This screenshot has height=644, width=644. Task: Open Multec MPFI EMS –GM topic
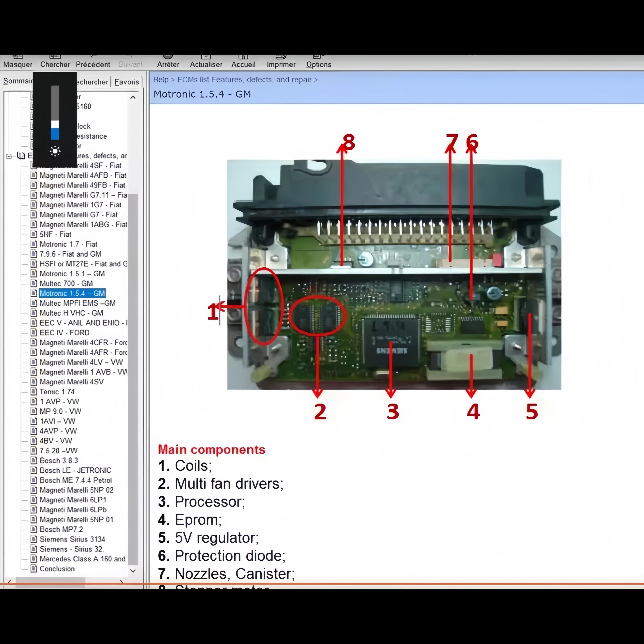(x=77, y=303)
